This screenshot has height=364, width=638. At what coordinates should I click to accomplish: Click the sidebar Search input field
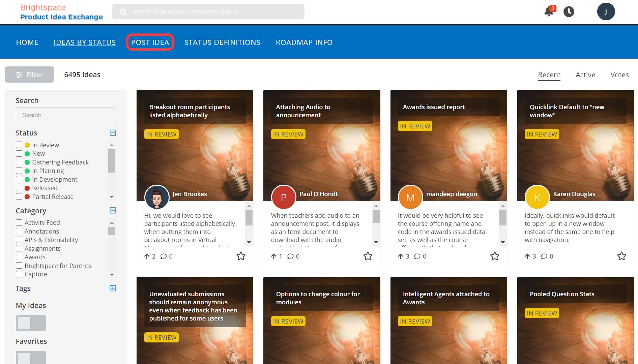coord(66,115)
